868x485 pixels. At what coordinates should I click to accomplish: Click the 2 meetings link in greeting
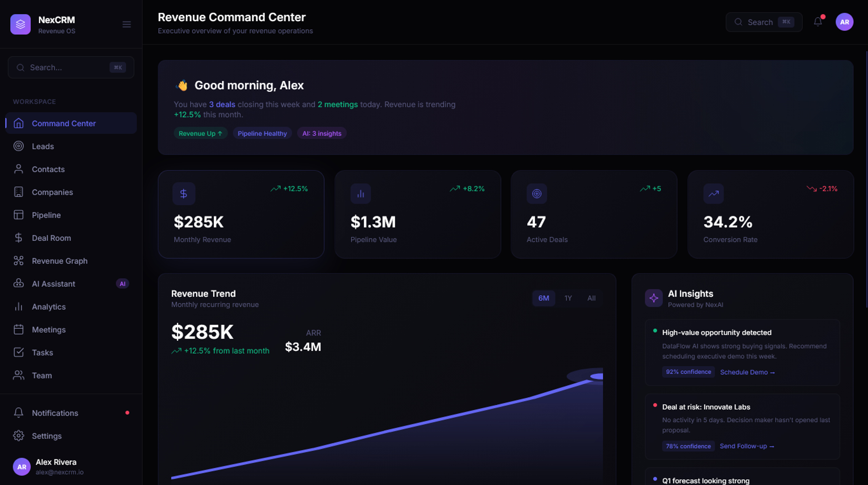click(x=338, y=104)
